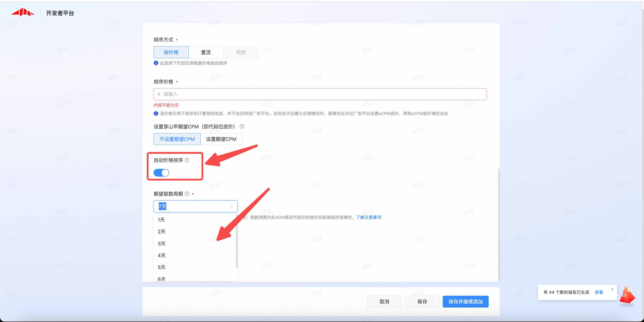This screenshot has width=644, height=322.
Task: Click the dropdown list scrollbar
Action: click(x=237, y=241)
